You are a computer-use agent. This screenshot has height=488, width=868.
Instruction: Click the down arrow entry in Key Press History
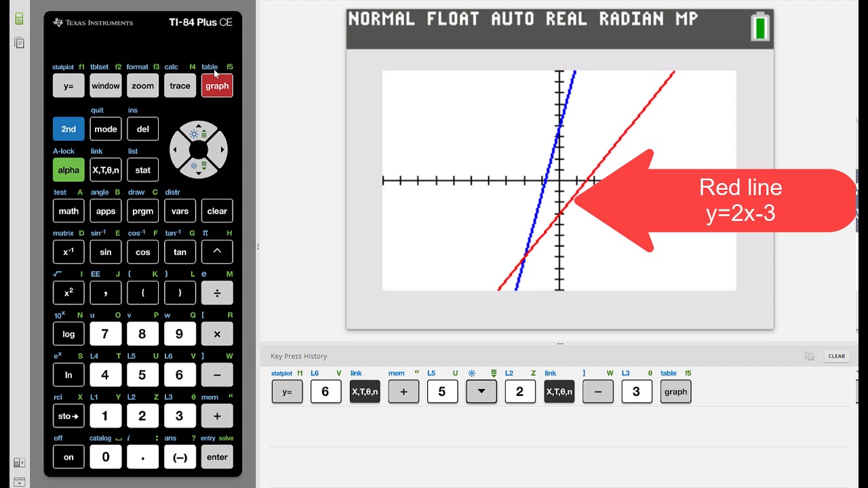click(481, 392)
